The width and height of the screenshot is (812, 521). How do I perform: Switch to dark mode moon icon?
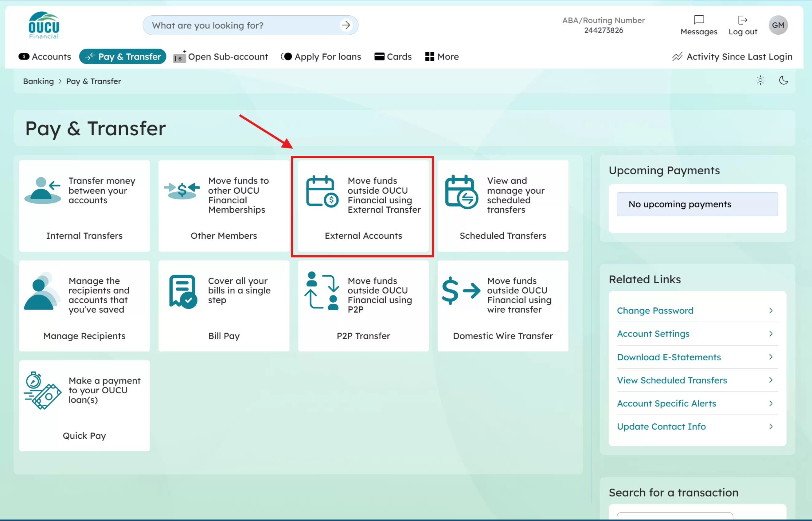(x=783, y=80)
